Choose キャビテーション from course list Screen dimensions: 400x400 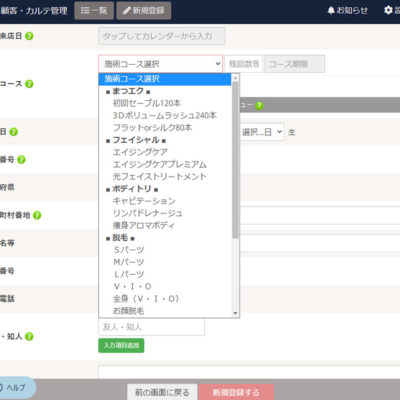144,201
